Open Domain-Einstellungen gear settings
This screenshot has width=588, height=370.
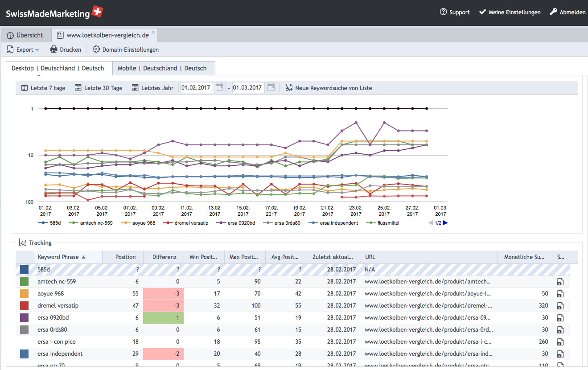[x=126, y=49]
